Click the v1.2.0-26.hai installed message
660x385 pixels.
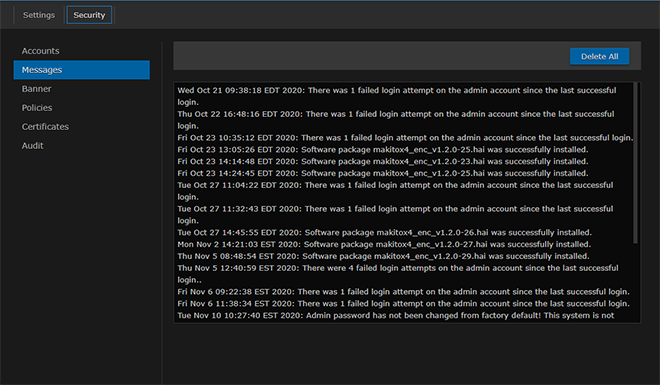tap(384, 233)
